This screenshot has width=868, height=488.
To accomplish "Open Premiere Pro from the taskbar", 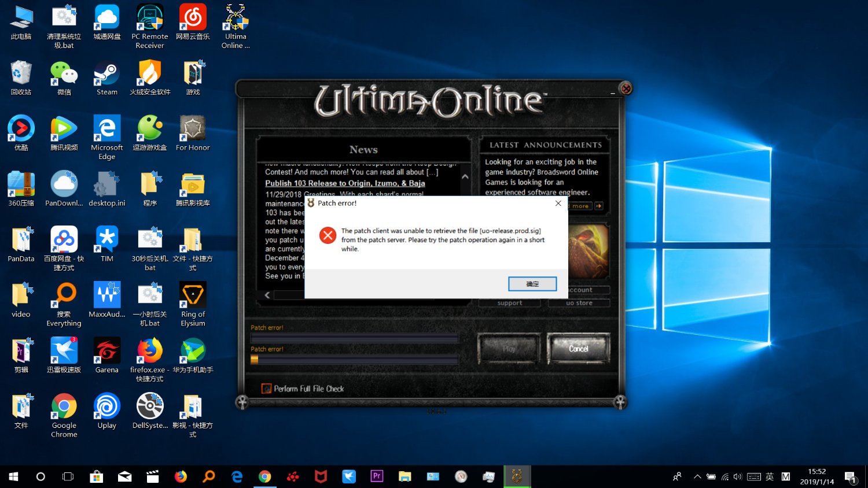I will (377, 476).
